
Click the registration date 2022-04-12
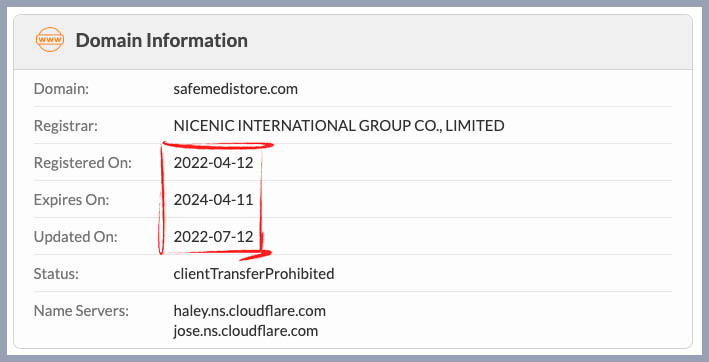coord(213,162)
